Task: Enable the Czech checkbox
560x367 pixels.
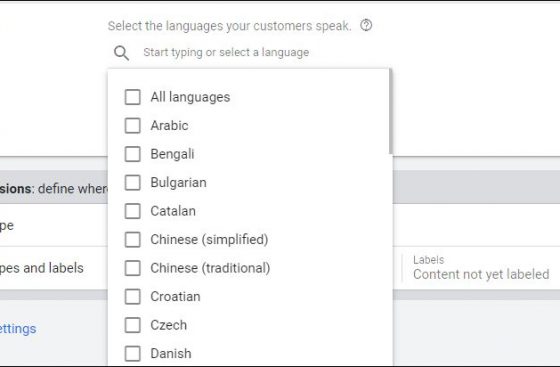Action: (132, 325)
